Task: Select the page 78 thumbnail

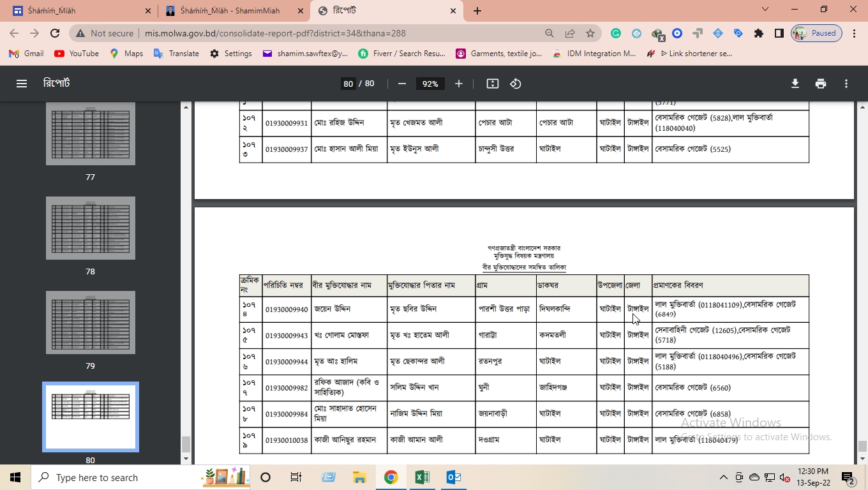Action: (90, 228)
